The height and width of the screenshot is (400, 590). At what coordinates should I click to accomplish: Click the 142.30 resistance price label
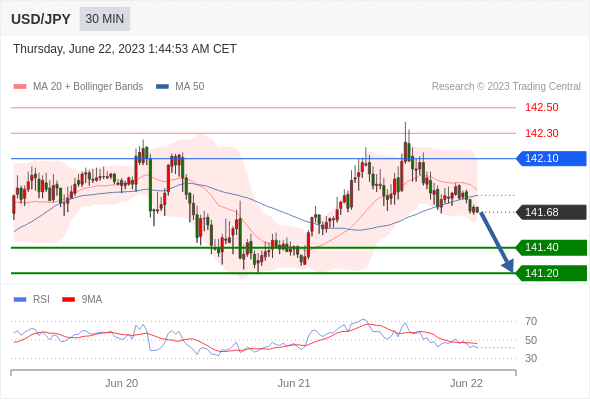point(541,133)
